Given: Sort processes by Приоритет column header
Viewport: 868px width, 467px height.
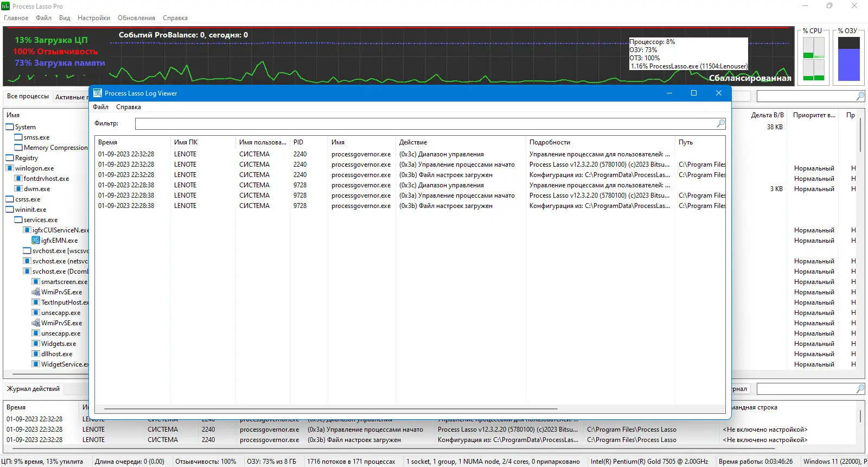Looking at the screenshot, I should 814,115.
